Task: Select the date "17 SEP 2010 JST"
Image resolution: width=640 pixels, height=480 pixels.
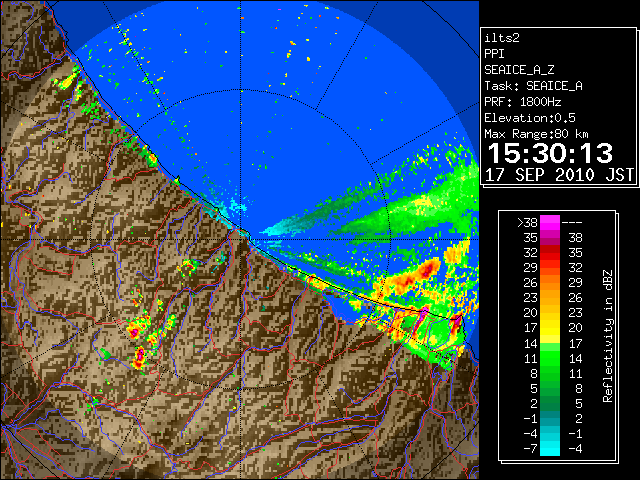Action: click(559, 175)
